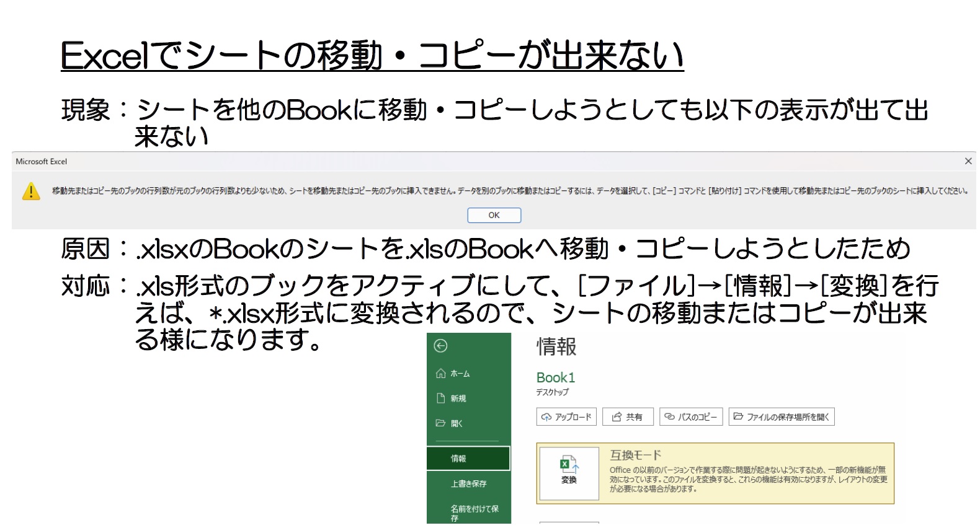Click the link icon beside パスのコピー
The image size is (980, 528).
(669, 416)
